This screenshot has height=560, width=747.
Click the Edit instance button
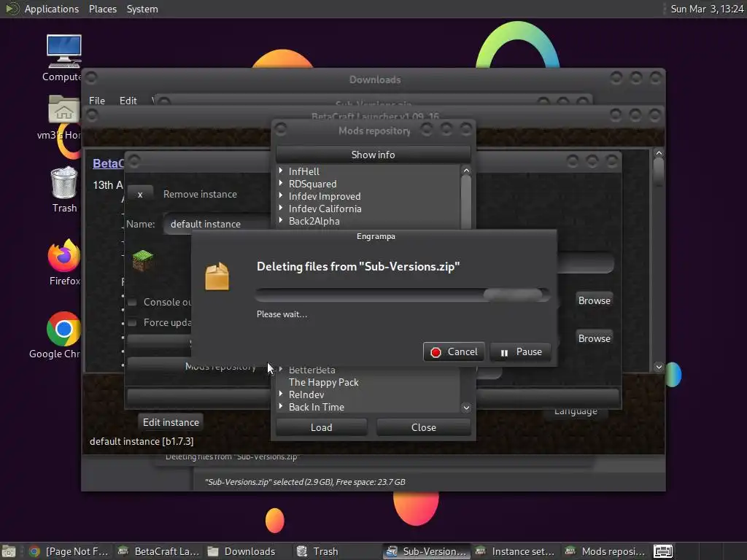coord(171,422)
